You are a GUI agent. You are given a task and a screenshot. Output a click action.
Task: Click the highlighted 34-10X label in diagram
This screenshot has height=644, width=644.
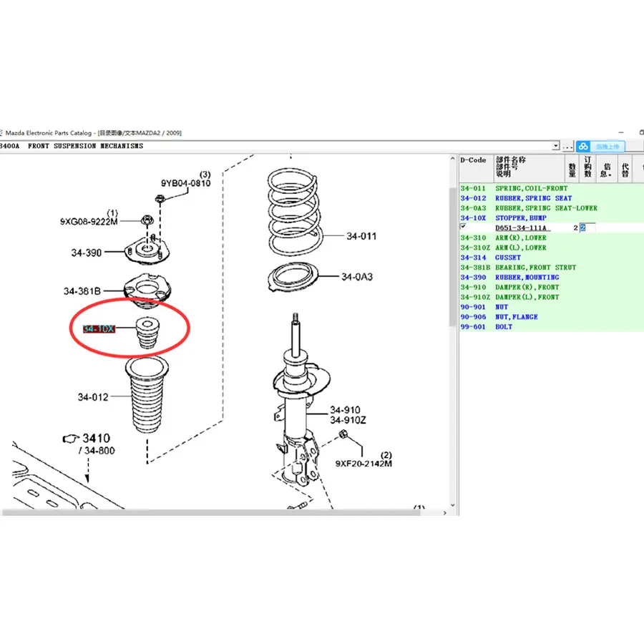pyautogui.click(x=99, y=329)
